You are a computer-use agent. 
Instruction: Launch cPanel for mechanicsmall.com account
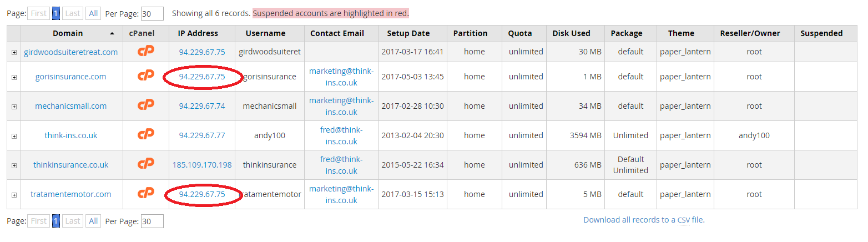tap(146, 105)
